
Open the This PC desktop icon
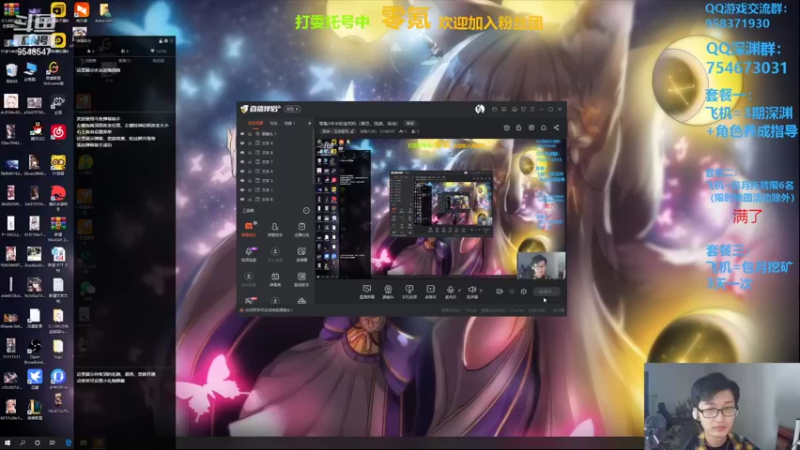[x=30, y=72]
